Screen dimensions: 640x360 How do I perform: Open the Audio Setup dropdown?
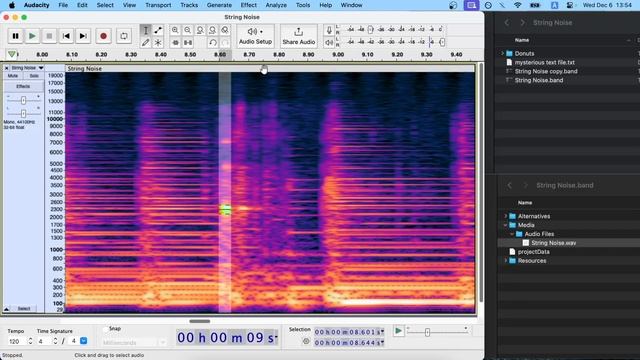(x=255, y=36)
